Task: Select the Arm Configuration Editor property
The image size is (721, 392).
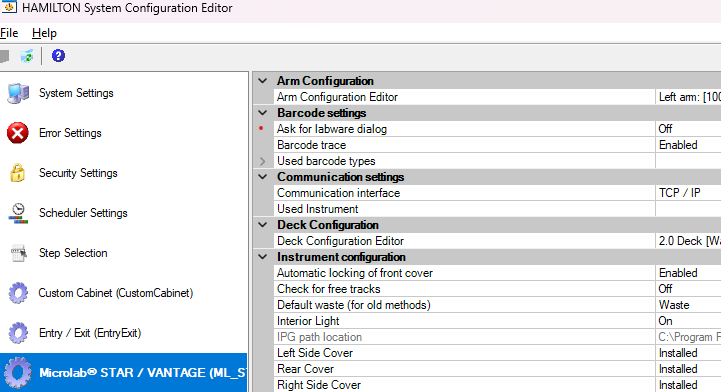Action: (464, 97)
